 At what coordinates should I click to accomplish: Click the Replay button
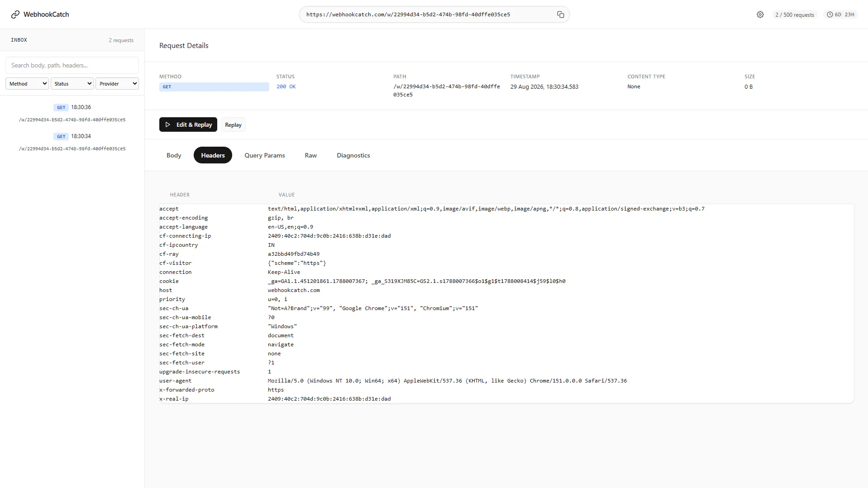click(233, 124)
